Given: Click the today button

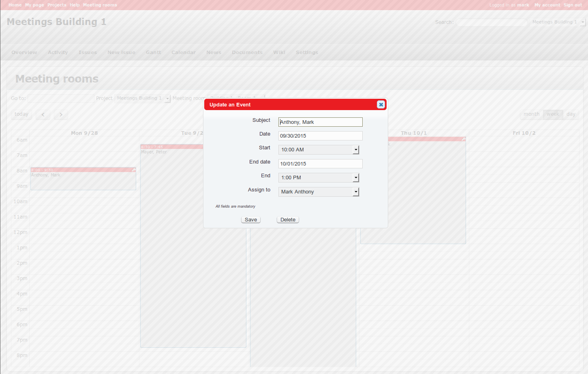Looking at the screenshot, I should [21, 115].
